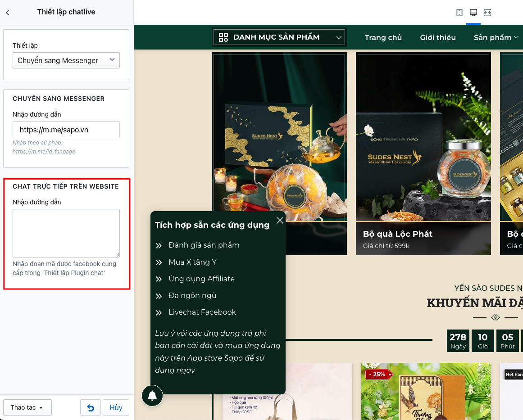Screen dimensions: 523x420
Task: Click the Hủy button
Action: pyautogui.click(x=116, y=407)
